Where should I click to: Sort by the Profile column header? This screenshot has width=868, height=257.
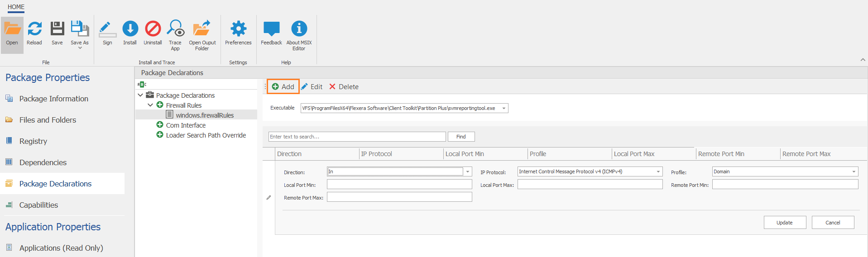pyautogui.click(x=570, y=154)
